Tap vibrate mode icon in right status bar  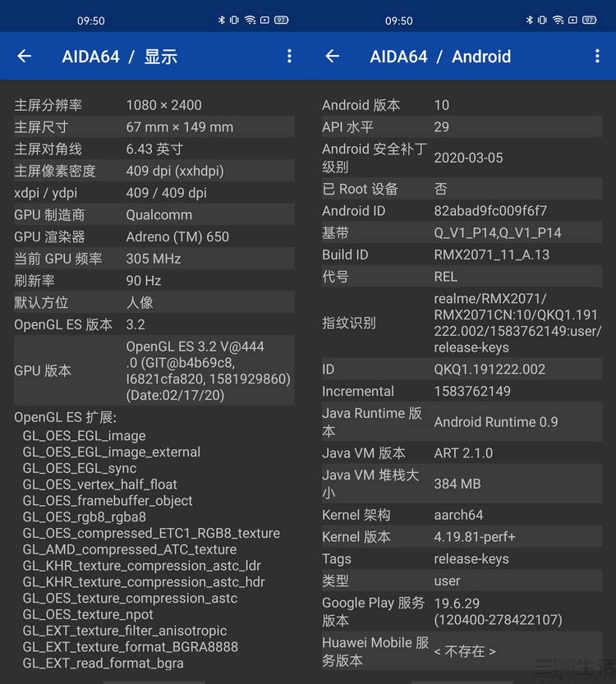coord(542,20)
